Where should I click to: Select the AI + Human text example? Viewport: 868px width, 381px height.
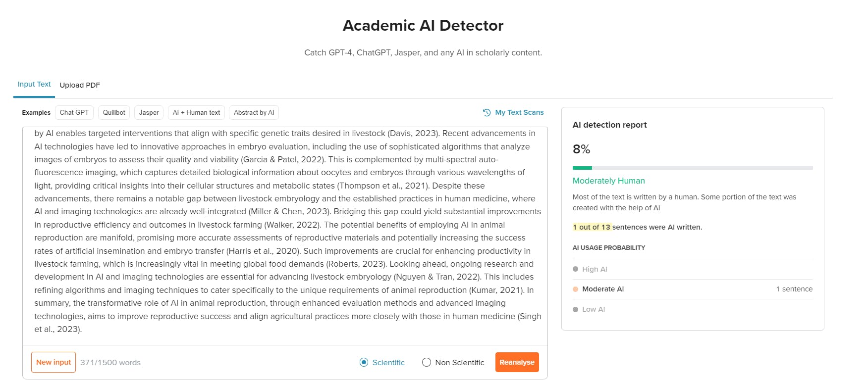tap(196, 113)
